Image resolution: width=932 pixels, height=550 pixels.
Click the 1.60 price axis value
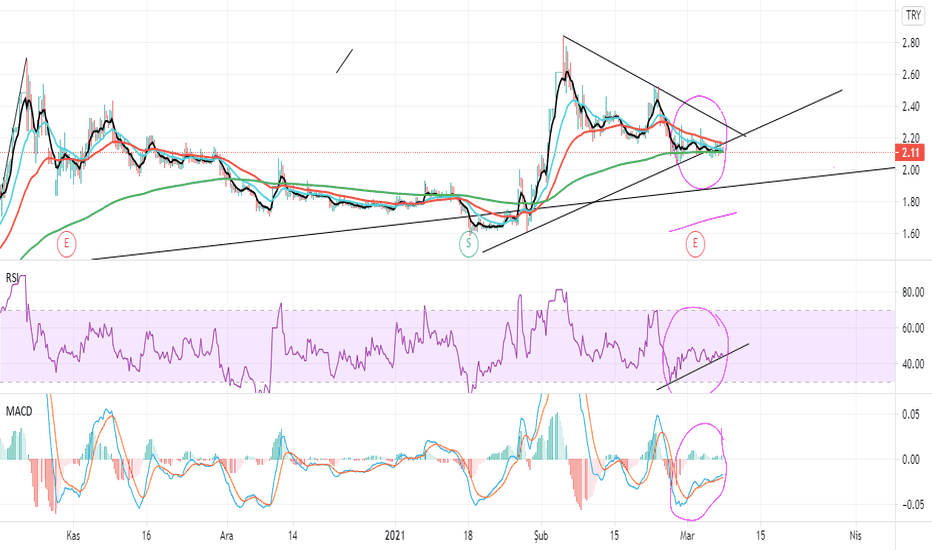911,234
